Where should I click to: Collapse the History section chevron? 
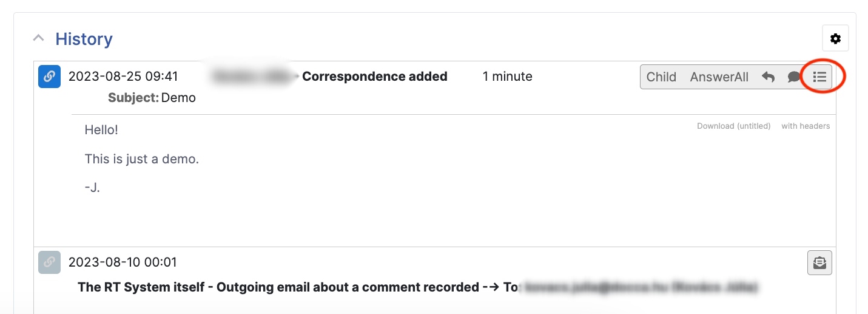[x=38, y=38]
